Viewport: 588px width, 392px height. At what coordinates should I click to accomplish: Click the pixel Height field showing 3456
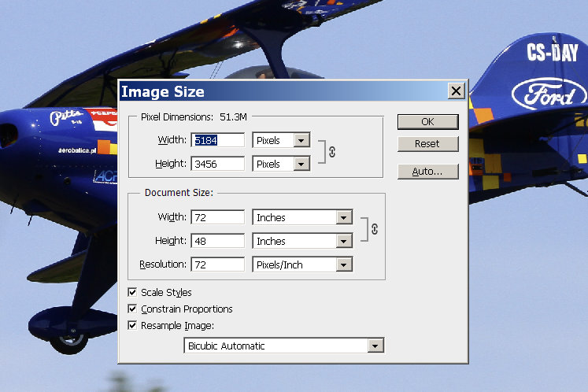point(218,164)
